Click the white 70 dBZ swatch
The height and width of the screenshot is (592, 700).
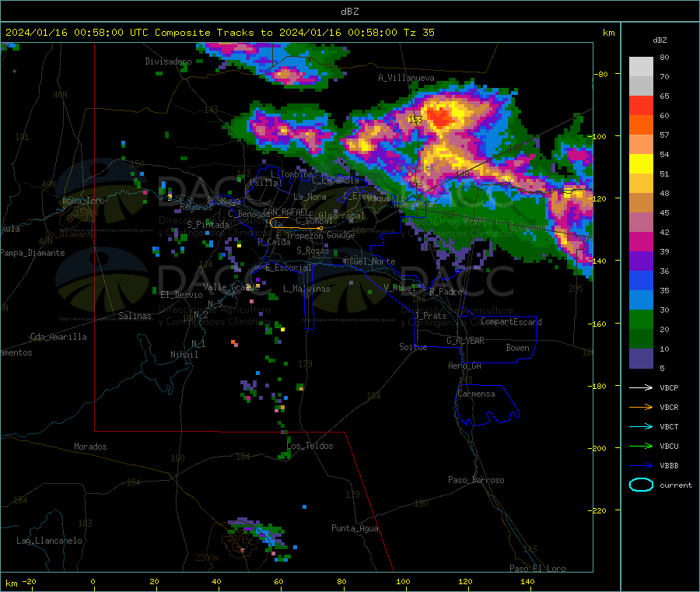[x=641, y=67]
